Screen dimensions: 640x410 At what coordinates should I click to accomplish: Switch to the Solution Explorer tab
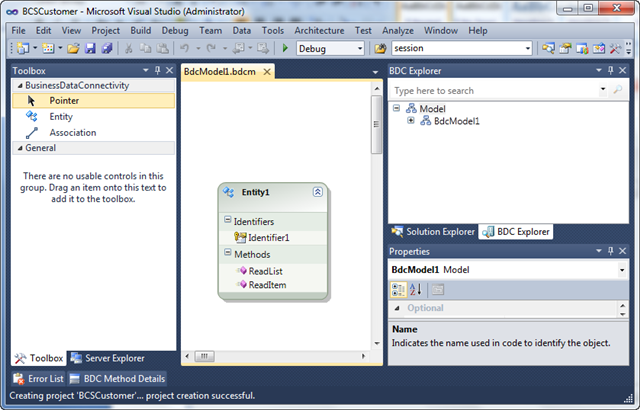[x=433, y=232]
